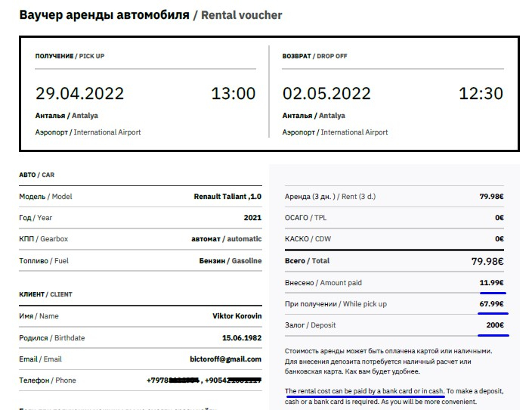532x410 pixels.
Task: Click the underlined rental cost payment sentence
Action: (x=364, y=391)
